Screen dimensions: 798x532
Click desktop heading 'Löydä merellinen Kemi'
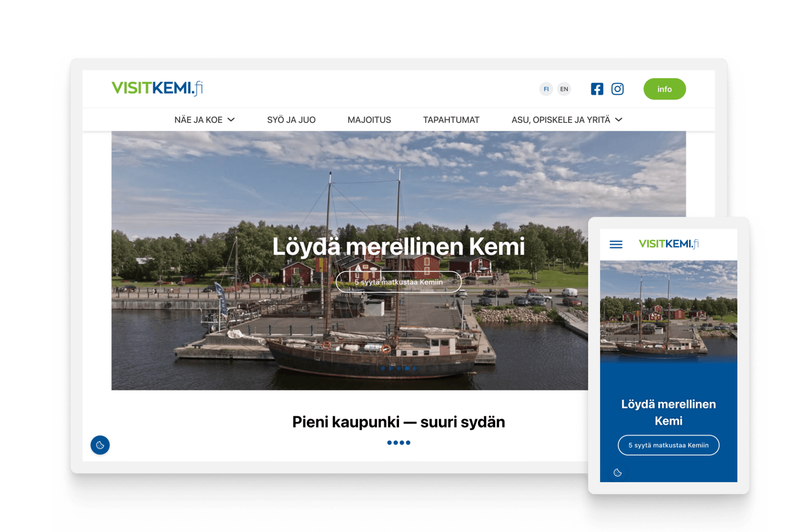[x=399, y=246]
